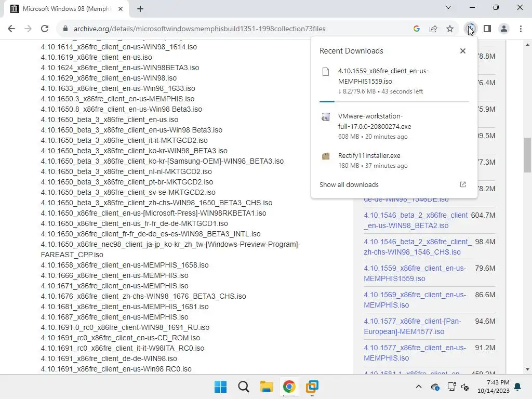This screenshot has height=399, width=532.
Task: Select the Microsoft Windows 98 (Memphis) tab
Action: (66, 9)
